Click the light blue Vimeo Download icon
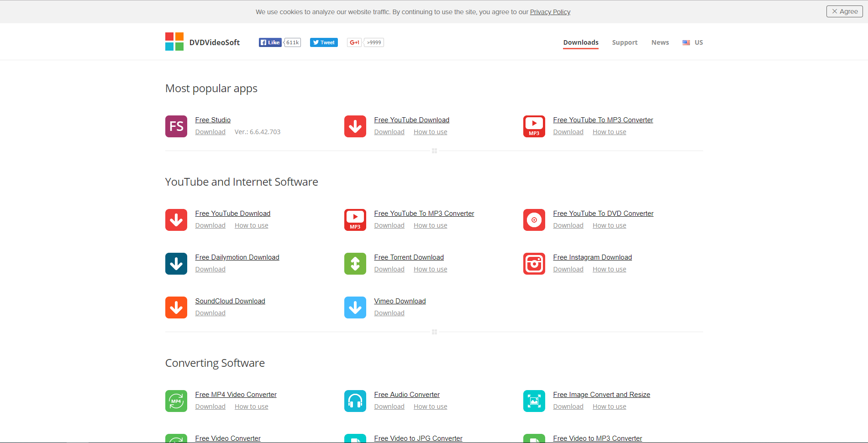Viewport: 868px width, 443px height. (x=355, y=307)
